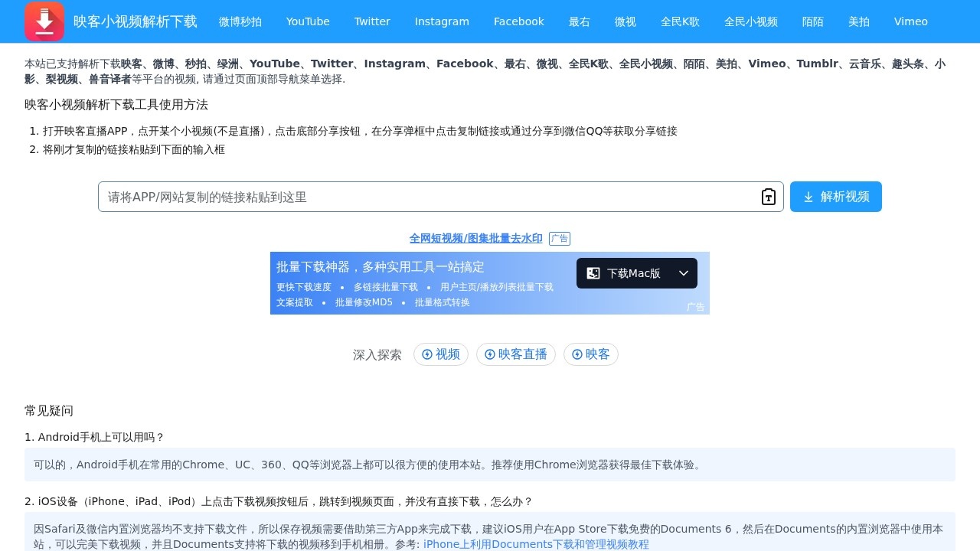Select 微博秒拍 in the navigation menu

pyautogui.click(x=240, y=21)
